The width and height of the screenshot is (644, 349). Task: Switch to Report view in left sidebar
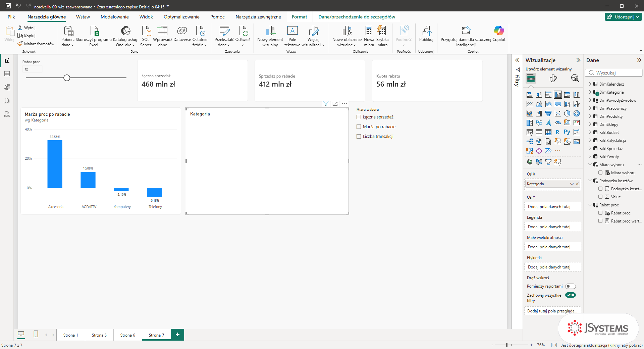(x=7, y=60)
